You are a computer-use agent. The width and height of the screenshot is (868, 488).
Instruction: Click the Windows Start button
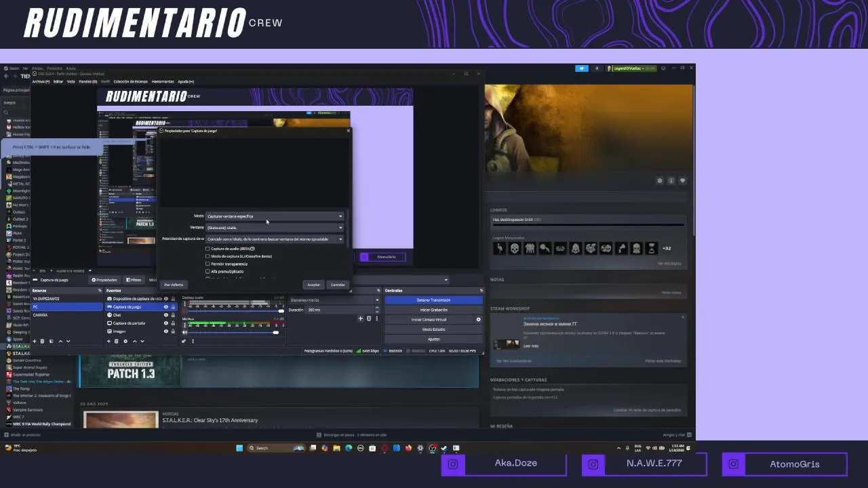(x=239, y=448)
